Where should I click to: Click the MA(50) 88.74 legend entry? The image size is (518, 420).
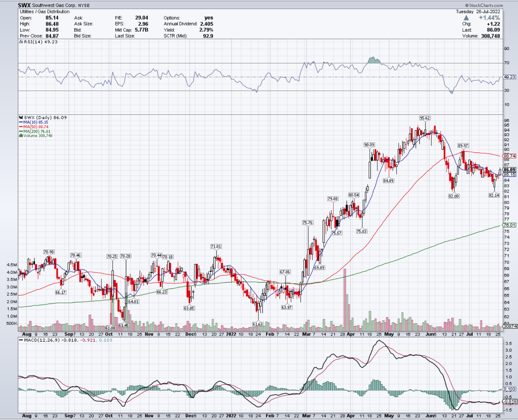(34, 127)
